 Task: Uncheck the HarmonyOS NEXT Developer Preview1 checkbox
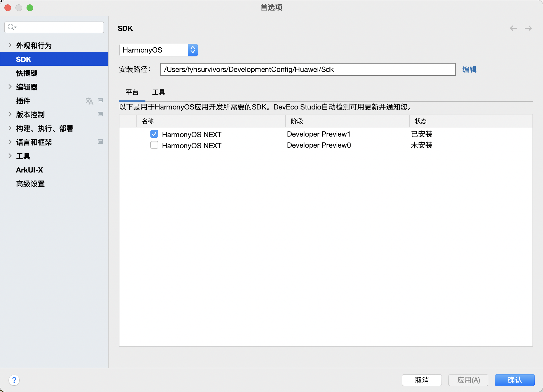(x=154, y=134)
